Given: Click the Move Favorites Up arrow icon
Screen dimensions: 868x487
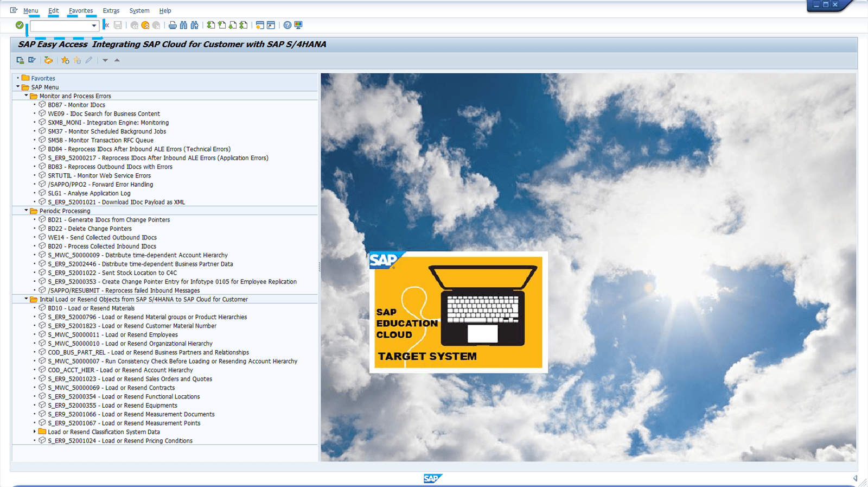Looking at the screenshot, I should point(117,60).
